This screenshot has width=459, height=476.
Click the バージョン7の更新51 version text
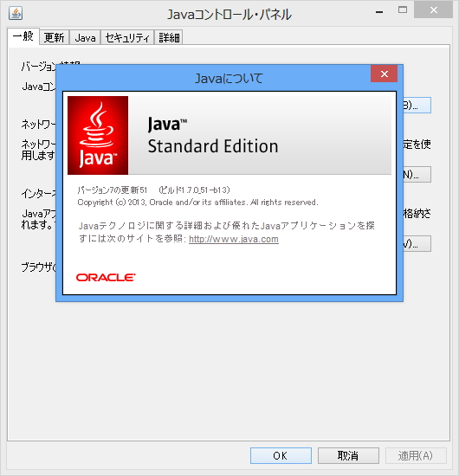tap(113, 190)
